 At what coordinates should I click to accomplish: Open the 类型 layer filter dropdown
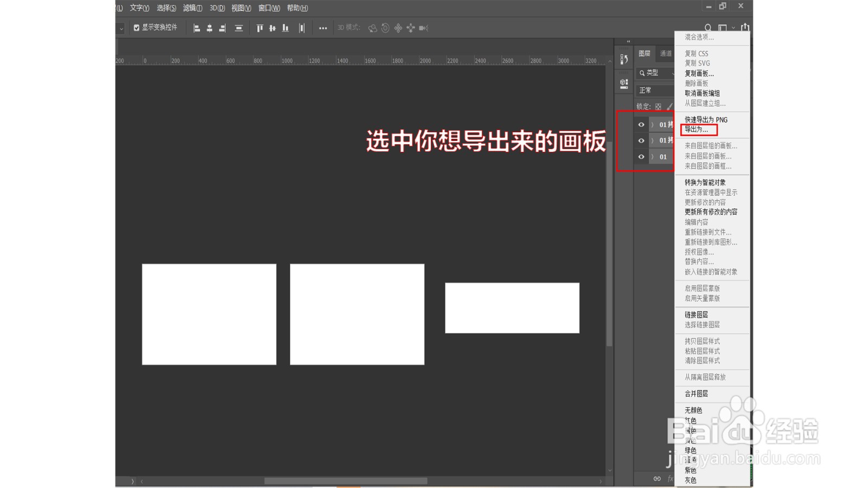tap(656, 73)
